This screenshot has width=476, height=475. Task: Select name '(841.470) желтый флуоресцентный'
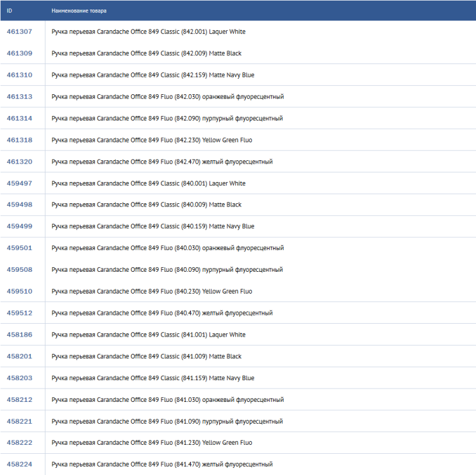224,464
